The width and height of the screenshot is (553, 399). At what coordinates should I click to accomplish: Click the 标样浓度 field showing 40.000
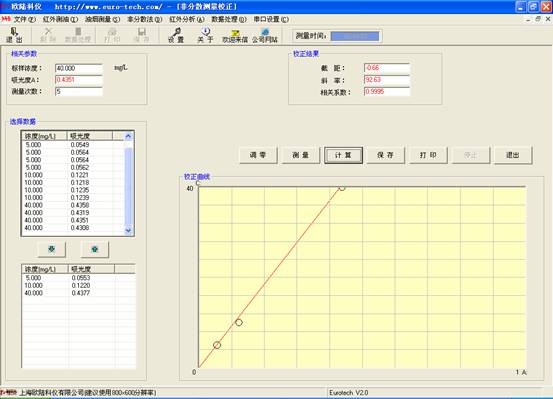79,68
